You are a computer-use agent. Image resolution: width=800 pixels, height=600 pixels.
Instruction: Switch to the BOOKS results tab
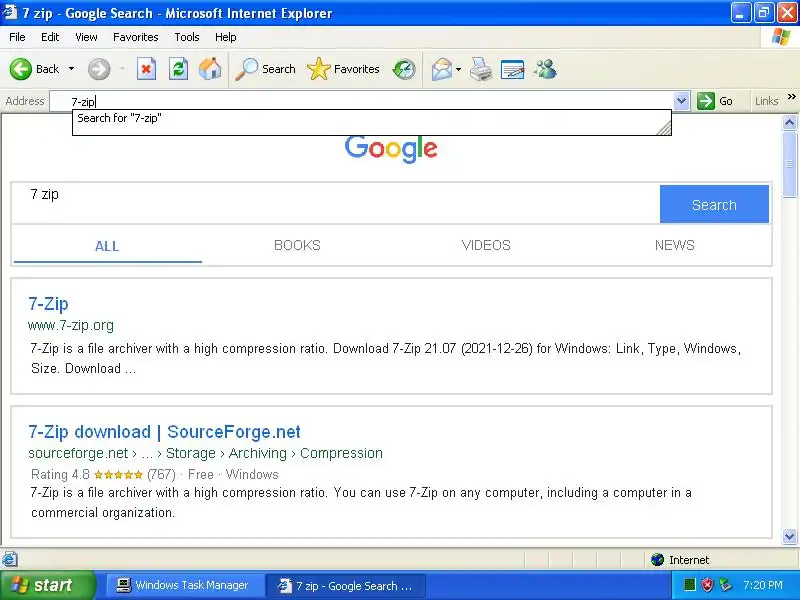(x=297, y=245)
